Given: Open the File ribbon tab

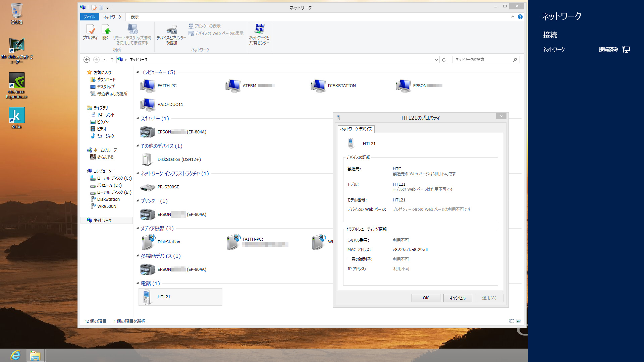Looking at the screenshot, I should click(x=89, y=17).
